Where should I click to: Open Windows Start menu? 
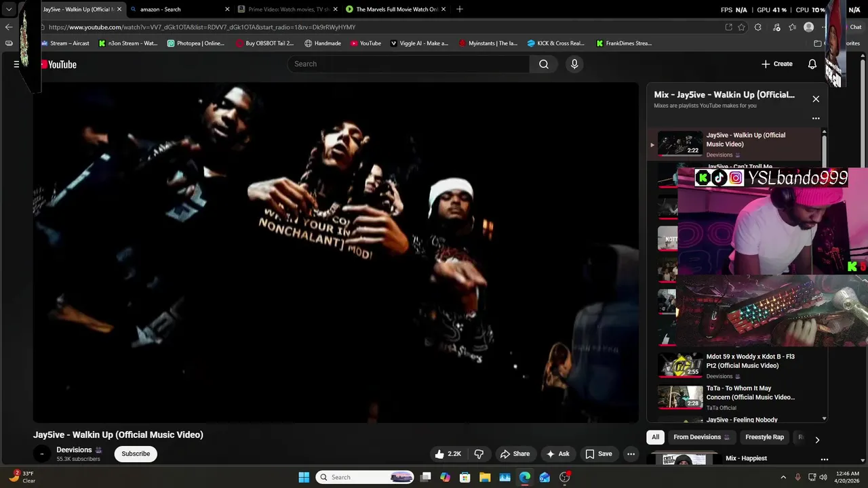(x=304, y=477)
